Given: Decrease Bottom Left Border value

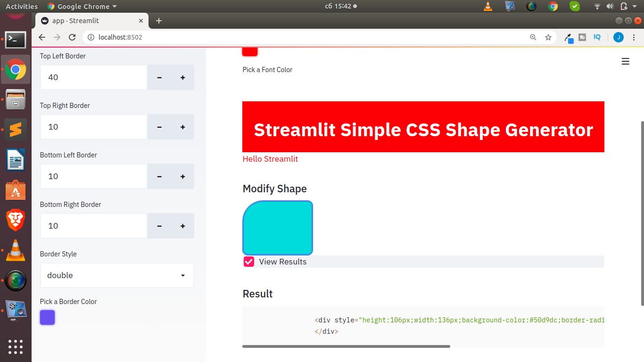Looking at the screenshot, I should point(159,176).
